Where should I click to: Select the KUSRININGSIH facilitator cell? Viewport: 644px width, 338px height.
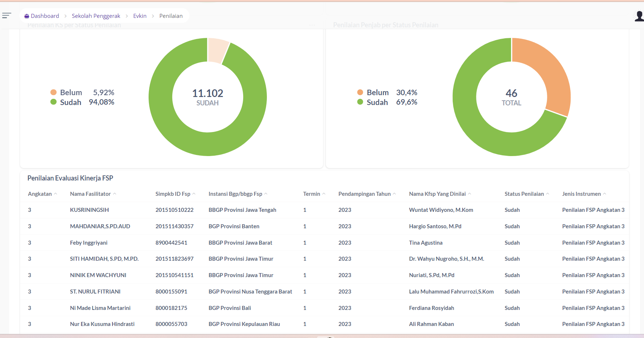(89, 210)
